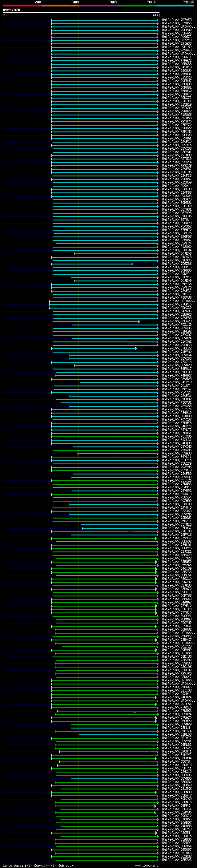This screenshot has height=868, width=197.
Task: Select UniRef100_Q7XZ16 label
Action: click(177, 361)
